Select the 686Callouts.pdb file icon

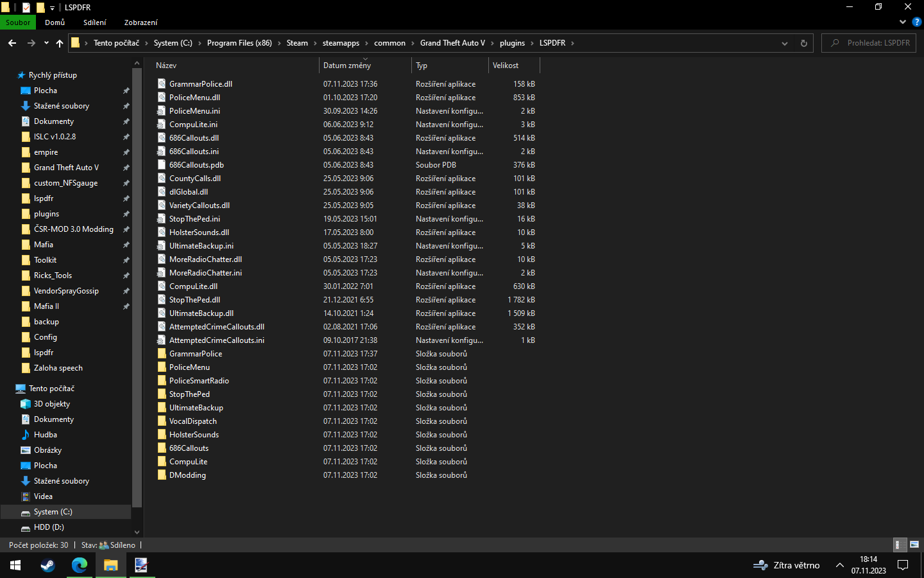pyautogui.click(x=162, y=165)
